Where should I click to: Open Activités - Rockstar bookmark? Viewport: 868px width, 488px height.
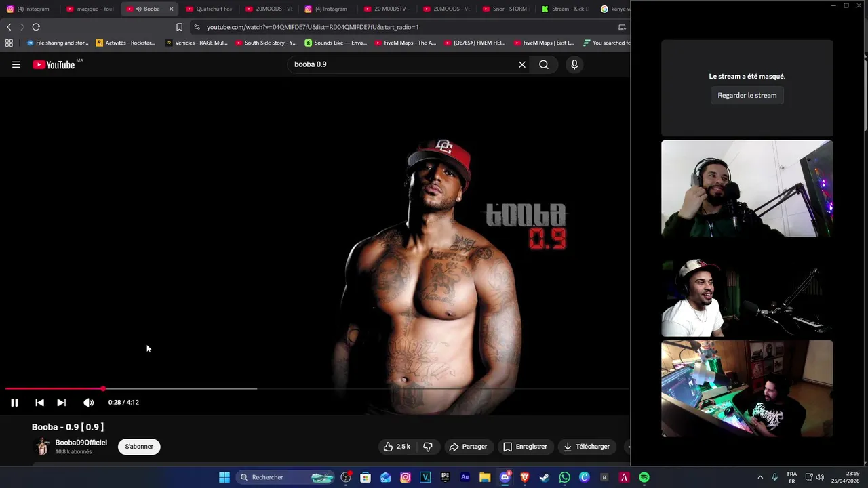[125, 43]
